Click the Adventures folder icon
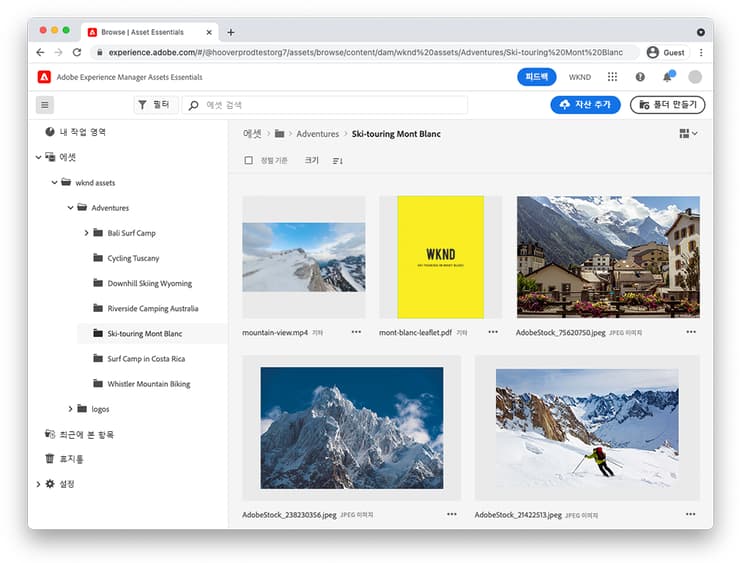 pos(82,208)
